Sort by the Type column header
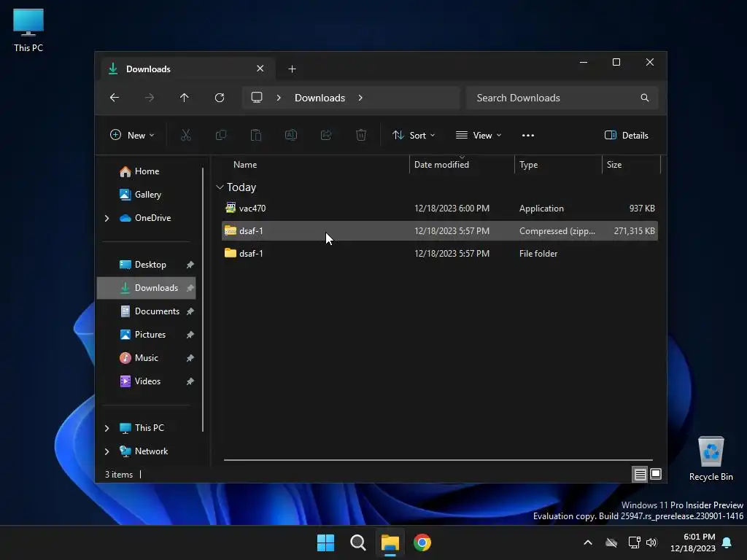Image resolution: width=747 pixels, height=560 pixels. coord(558,165)
